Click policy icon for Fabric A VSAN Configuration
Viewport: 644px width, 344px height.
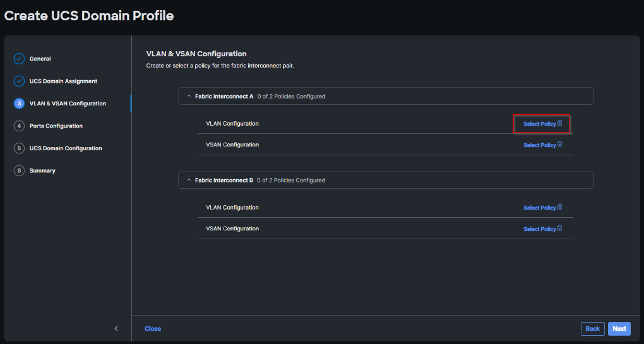[x=560, y=145]
